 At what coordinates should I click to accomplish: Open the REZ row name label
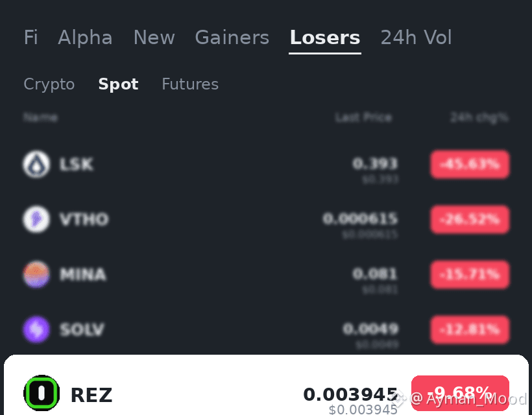pos(91,395)
